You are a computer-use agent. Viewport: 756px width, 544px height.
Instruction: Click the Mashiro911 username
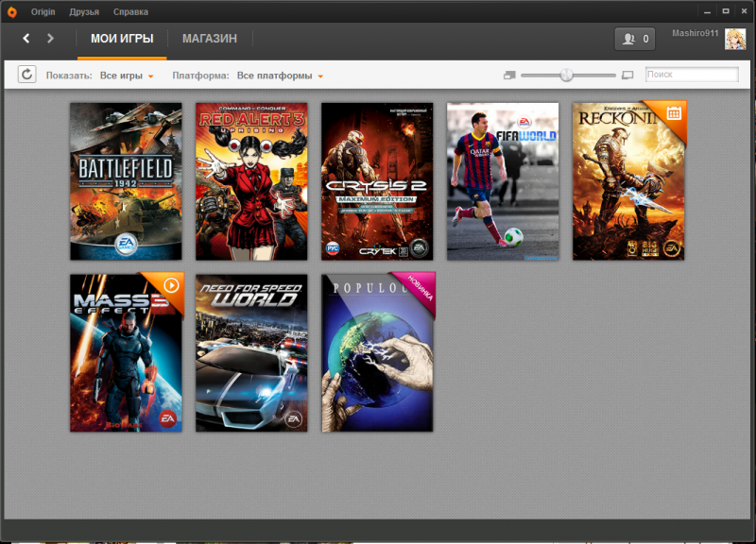click(696, 33)
